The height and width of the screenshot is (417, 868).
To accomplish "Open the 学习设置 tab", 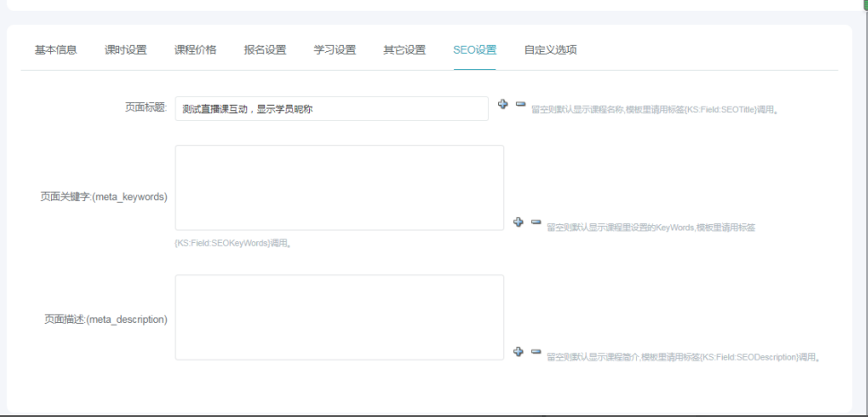I will click(335, 50).
